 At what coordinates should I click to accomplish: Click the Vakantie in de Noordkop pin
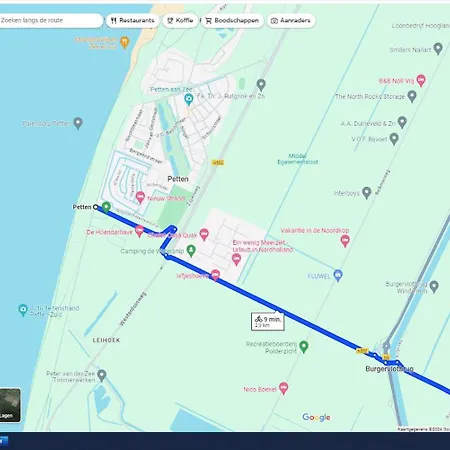click(345, 240)
